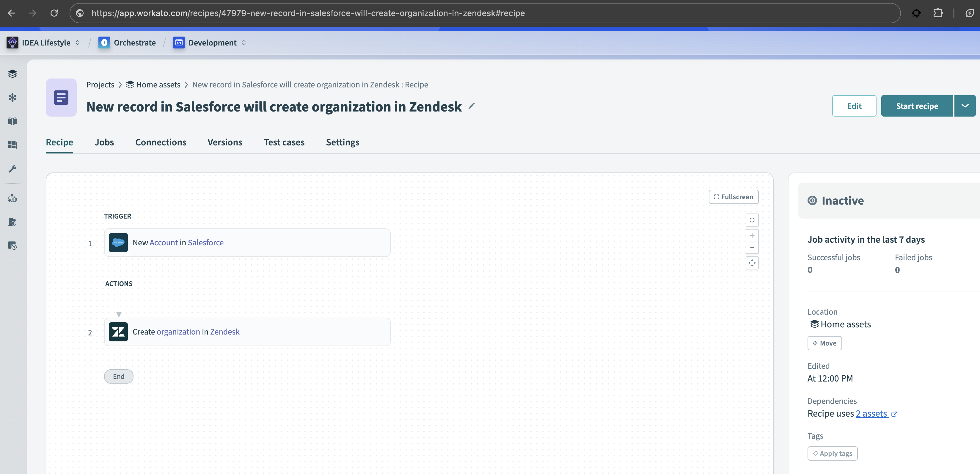Expand the Start recipe dropdown arrow
The width and height of the screenshot is (980, 474).
(965, 106)
